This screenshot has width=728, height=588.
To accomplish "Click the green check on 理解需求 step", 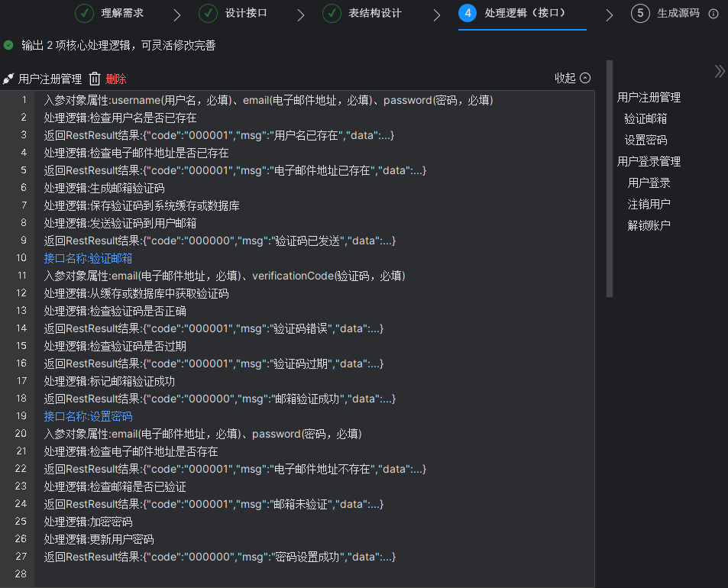I will tap(84, 13).
